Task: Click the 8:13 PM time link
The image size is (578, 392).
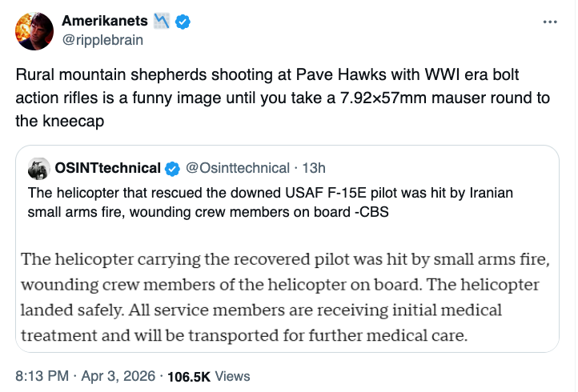Action: (x=40, y=375)
